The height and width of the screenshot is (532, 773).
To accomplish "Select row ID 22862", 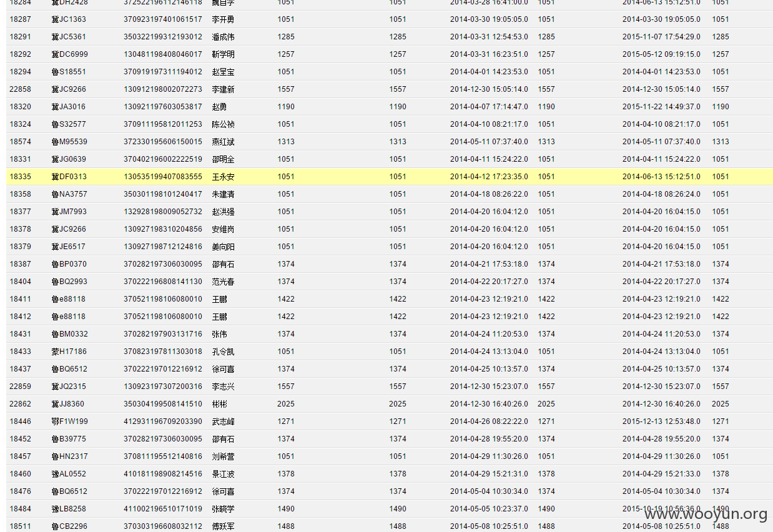I will click(x=20, y=404).
